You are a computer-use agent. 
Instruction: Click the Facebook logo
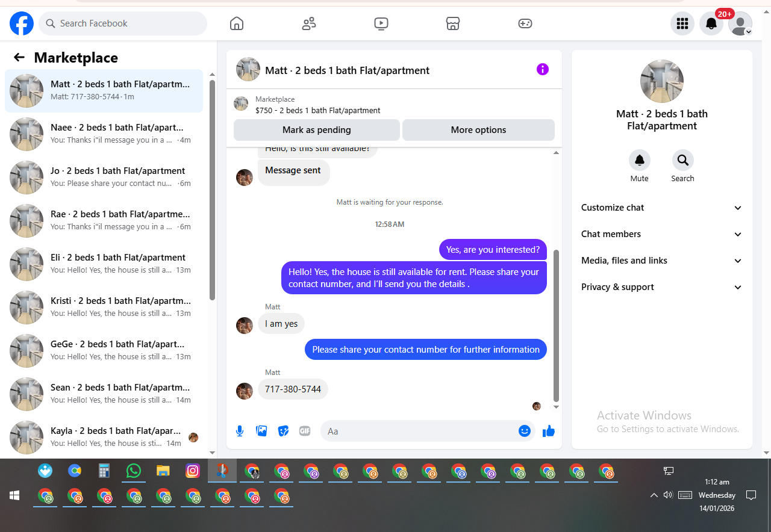tap(22, 23)
